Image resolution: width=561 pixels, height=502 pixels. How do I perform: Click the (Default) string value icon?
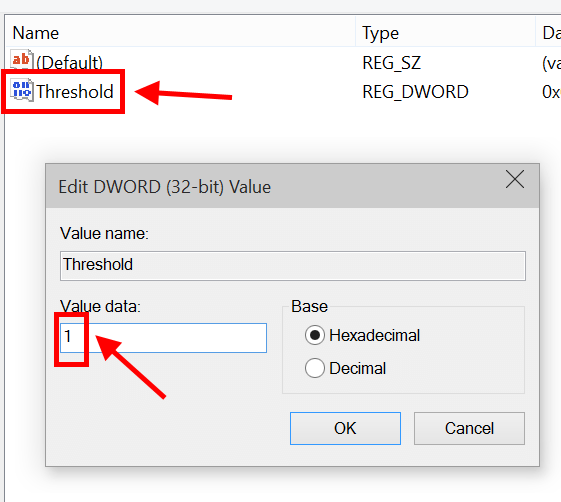(22, 60)
